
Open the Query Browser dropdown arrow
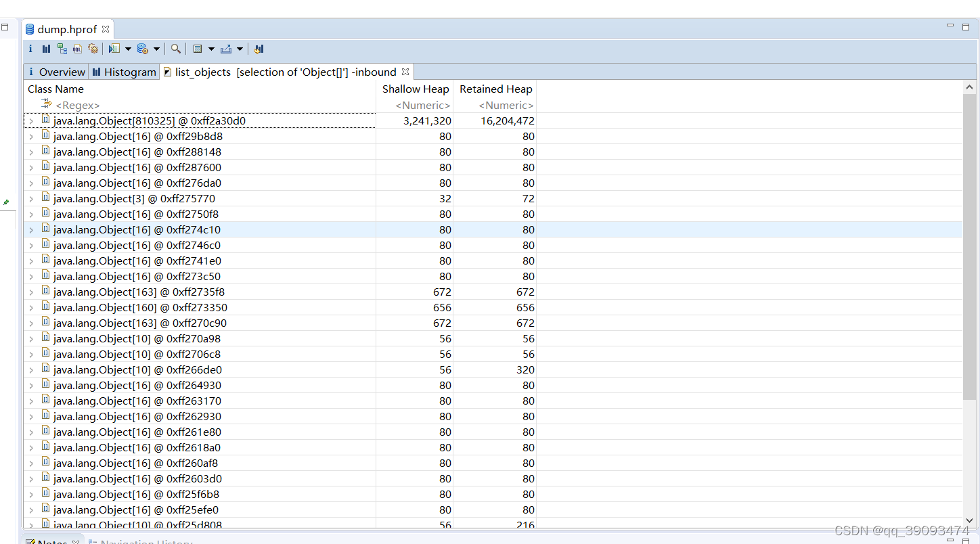click(x=156, y=49)
